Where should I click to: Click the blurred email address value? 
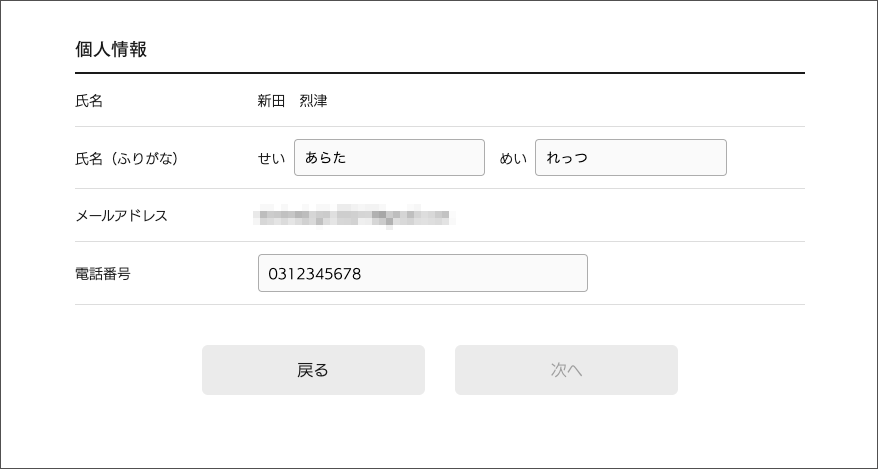(x=354, y=215)
